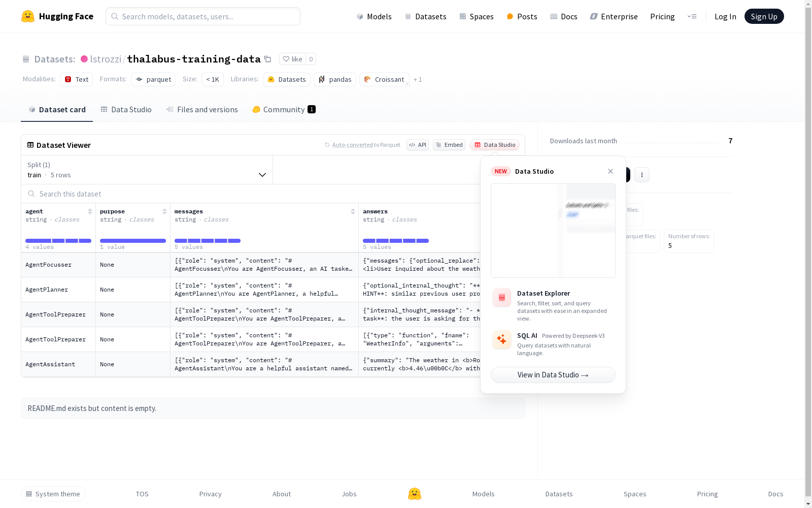Open Pricing in the top navigation
Screen dimensions: 812x508
tap(662, 16)
